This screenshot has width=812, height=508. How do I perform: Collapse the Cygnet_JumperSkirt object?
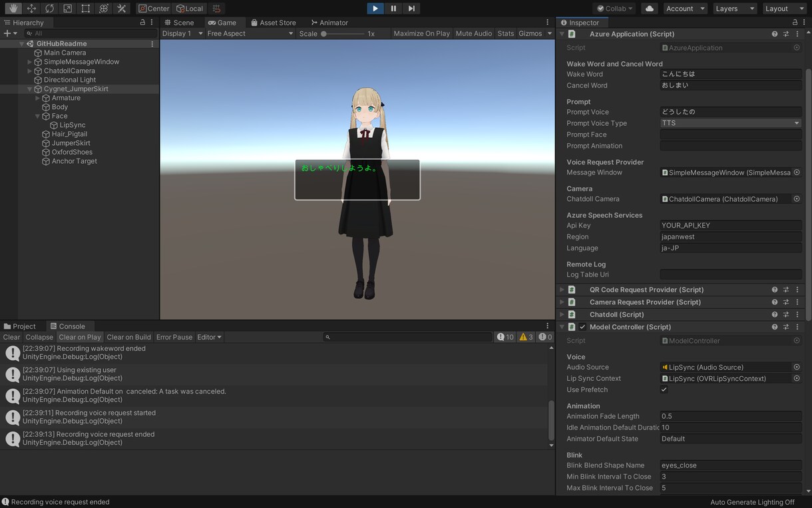29,89
